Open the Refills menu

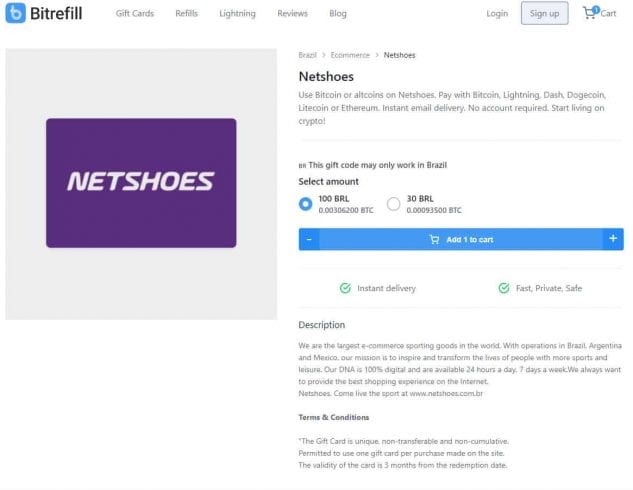click(187, 13)
